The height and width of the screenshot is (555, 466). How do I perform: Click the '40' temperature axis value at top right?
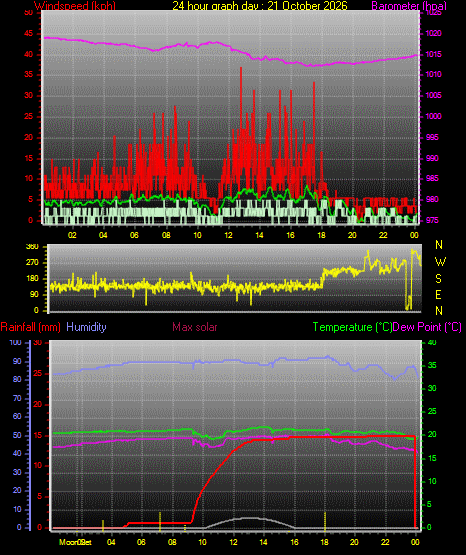click(432, 342)
